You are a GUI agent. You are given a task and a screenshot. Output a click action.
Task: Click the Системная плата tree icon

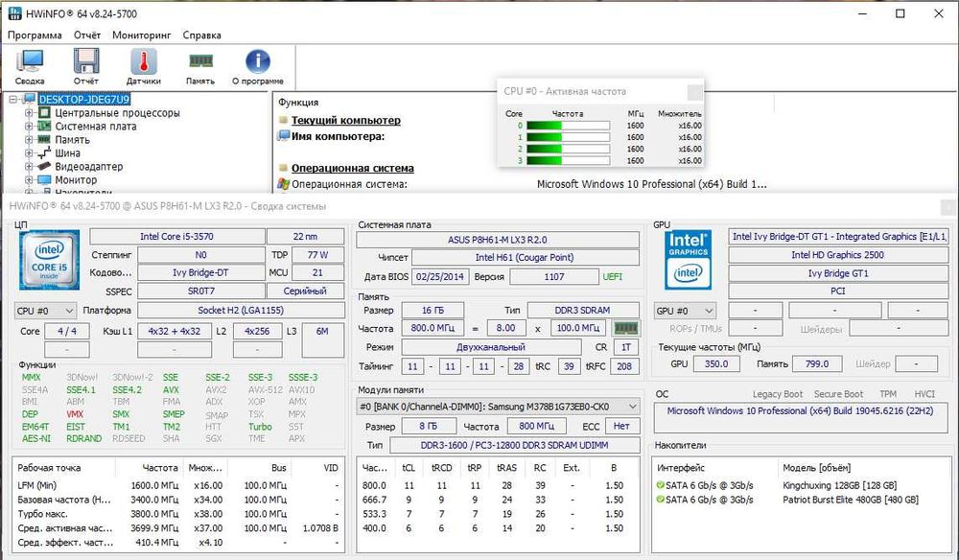click(44, 126)
